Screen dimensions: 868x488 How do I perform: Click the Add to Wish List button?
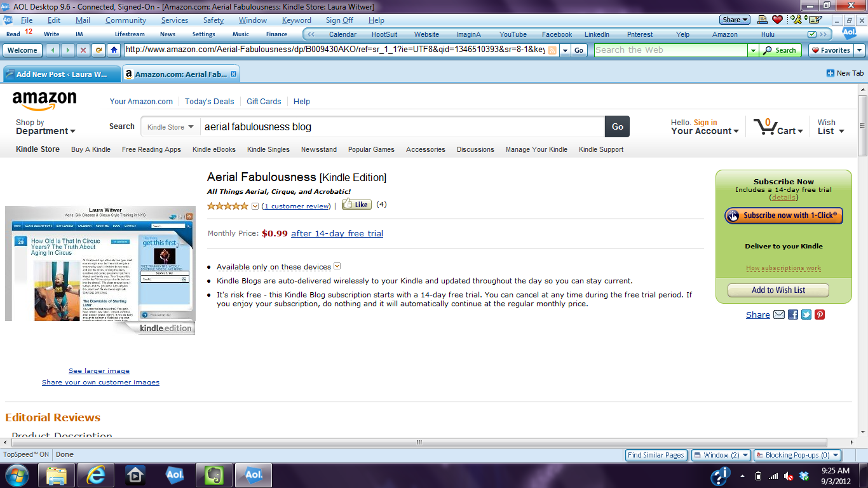pos(778,290)
